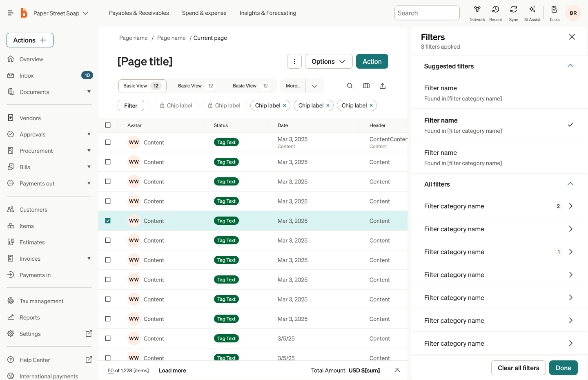
Task: Open the Payables & Receivables menu
Action: click(x=139, y=13)
